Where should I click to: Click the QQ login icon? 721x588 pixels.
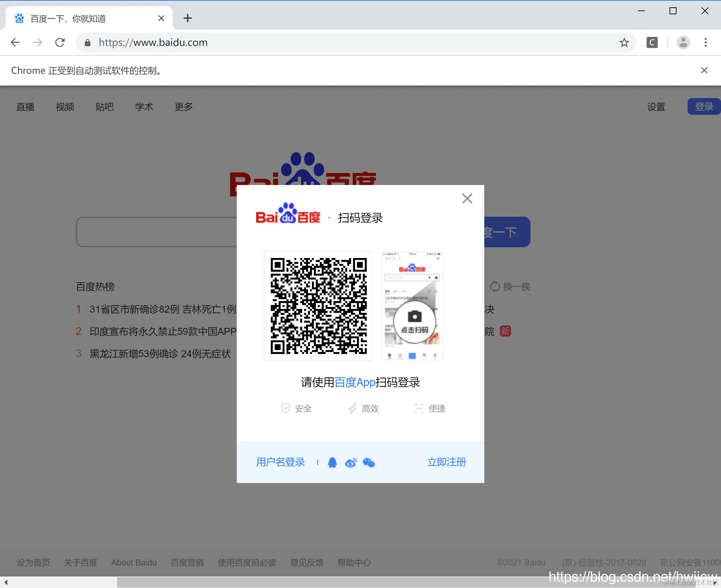tap(332, 462)
